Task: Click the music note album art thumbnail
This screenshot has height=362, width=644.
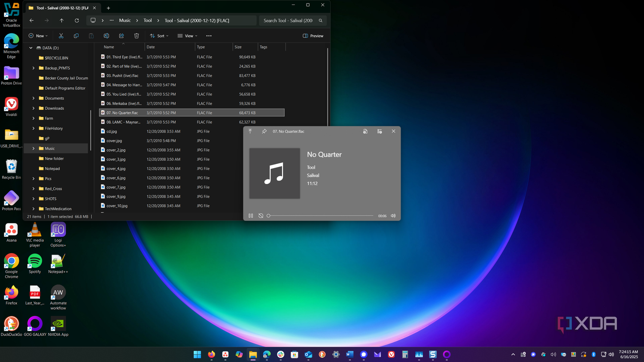Action: tap(275, 173)
